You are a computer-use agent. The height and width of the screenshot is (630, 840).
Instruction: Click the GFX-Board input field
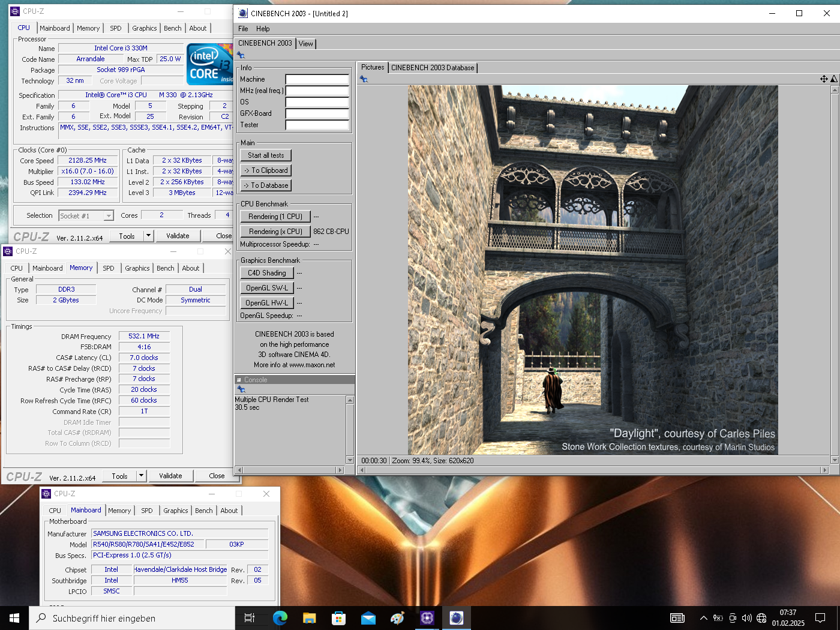(x=317, y=113)
